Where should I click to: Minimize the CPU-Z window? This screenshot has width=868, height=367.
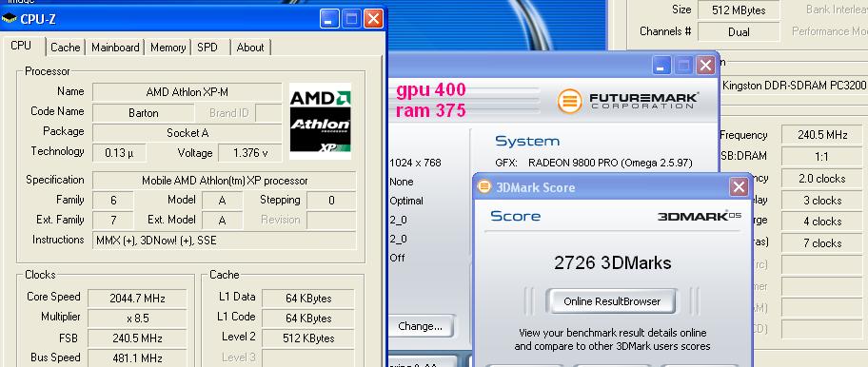(330, 19)
